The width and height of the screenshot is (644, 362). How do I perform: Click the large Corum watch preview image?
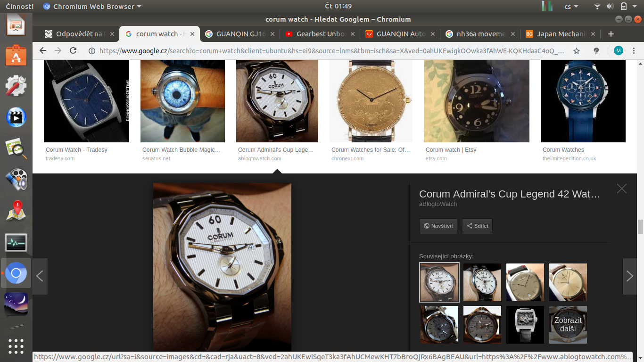click(x=222, y=267)
